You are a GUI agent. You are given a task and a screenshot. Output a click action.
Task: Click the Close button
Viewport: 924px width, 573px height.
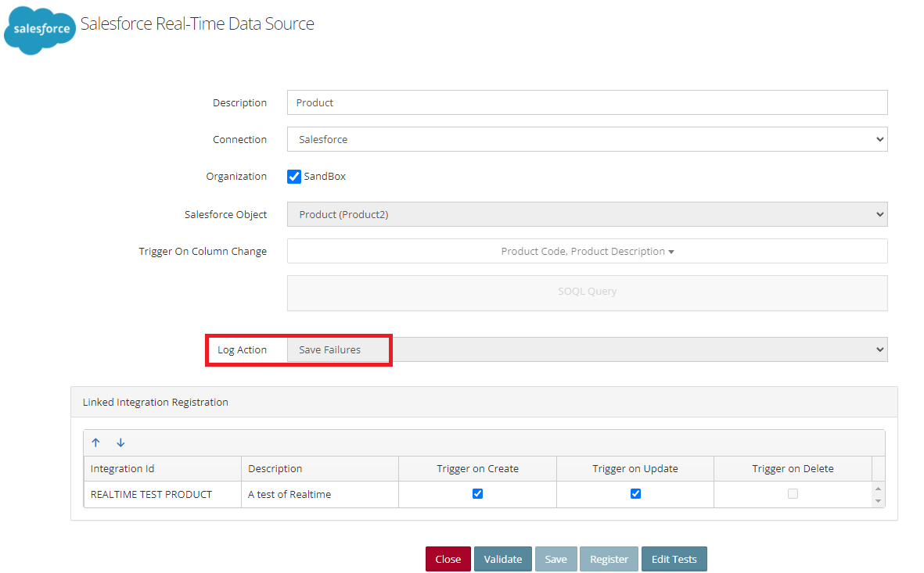(448, 559)
